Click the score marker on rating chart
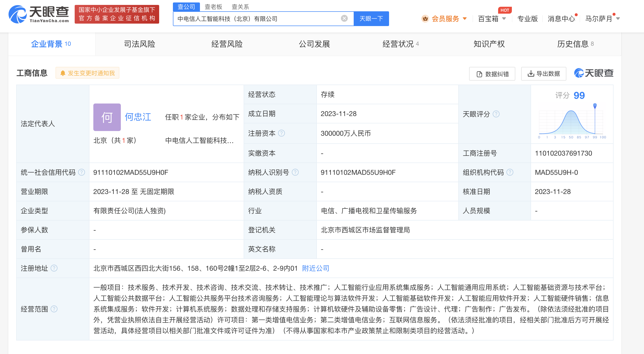The image size is (644, 354). pos(595,105)
